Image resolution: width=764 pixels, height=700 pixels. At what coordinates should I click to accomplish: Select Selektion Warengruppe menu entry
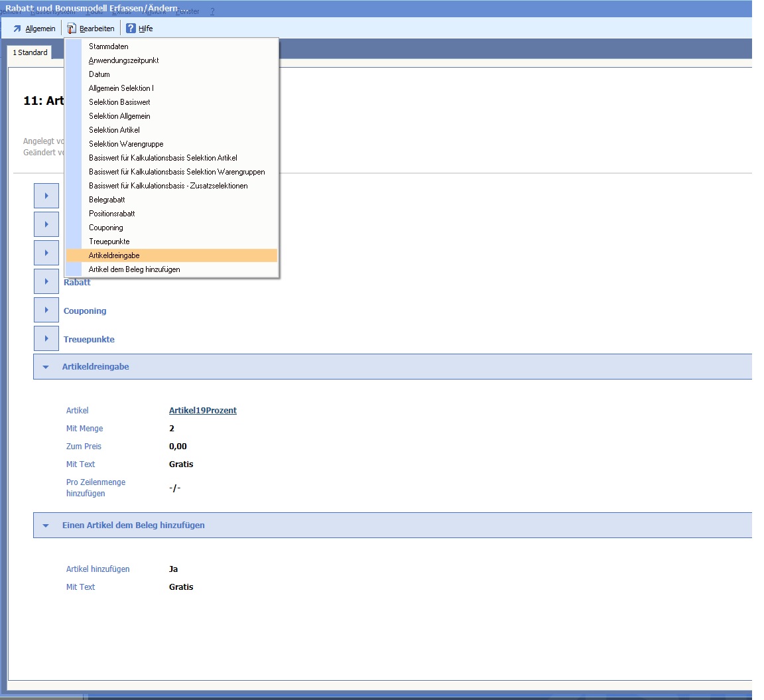126,144
